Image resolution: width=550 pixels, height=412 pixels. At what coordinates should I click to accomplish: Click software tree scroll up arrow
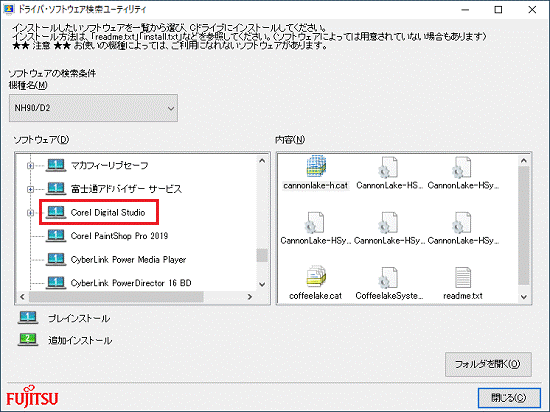(262, 161)
